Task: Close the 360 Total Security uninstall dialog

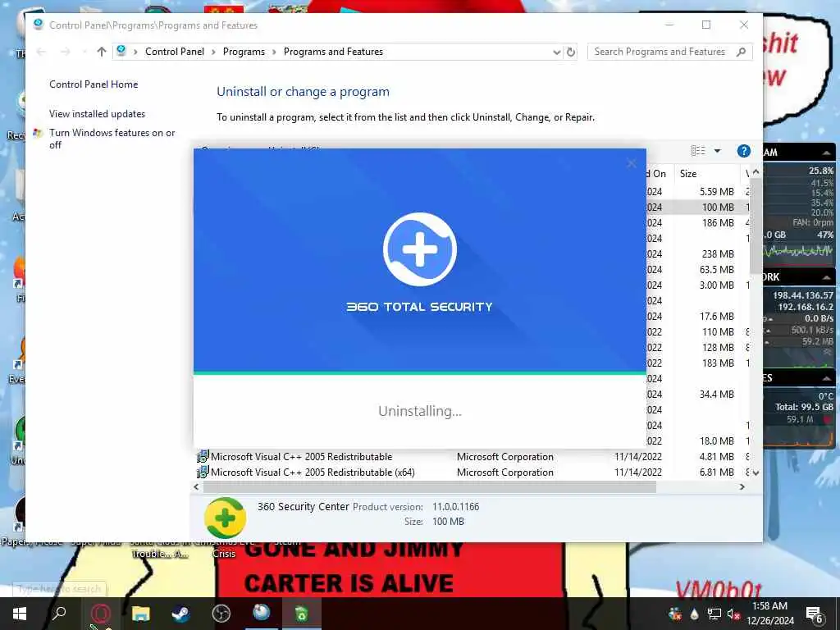Action: pos(632,163)
